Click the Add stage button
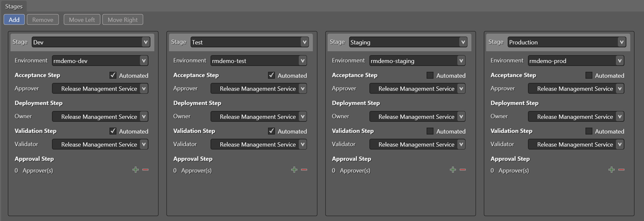The height and width of the screenshot is (221, 644). (14, 20)
